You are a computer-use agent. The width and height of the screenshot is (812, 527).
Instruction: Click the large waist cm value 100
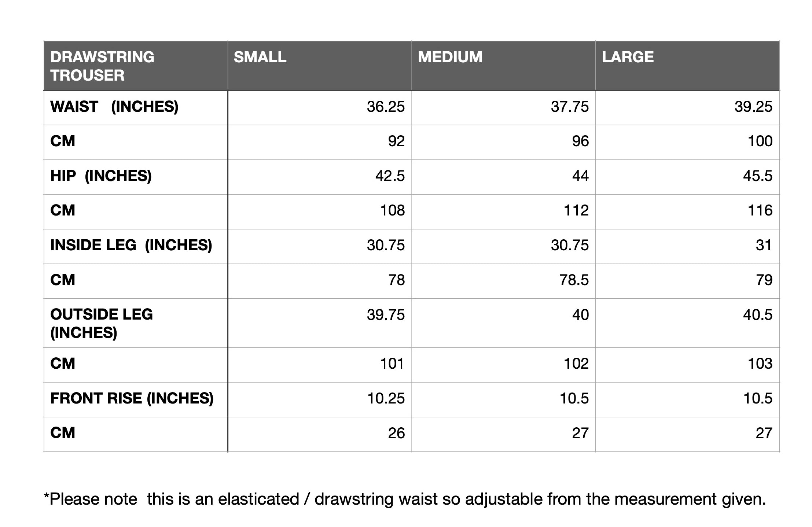(x=760, y=141)
